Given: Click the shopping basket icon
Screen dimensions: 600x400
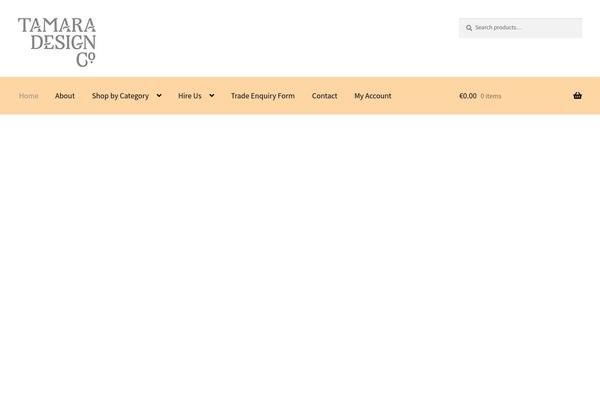Looking at the screenshot, I should (x=577, y=96).
